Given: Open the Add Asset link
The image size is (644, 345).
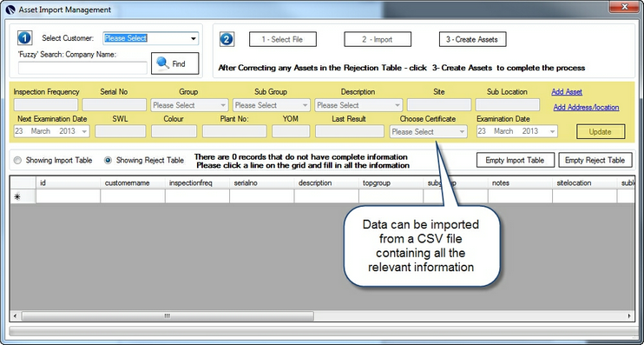Looking at the screenshot, I should point(567,92).
